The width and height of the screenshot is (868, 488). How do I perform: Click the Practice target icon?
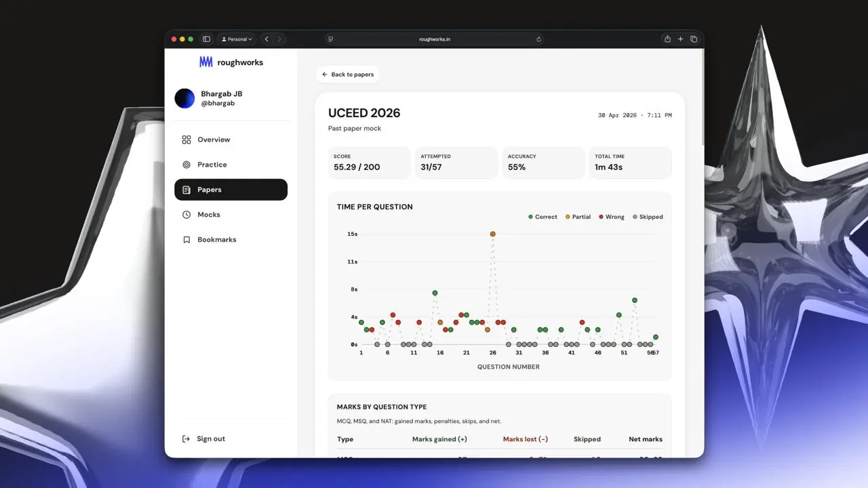pos(186,165)
